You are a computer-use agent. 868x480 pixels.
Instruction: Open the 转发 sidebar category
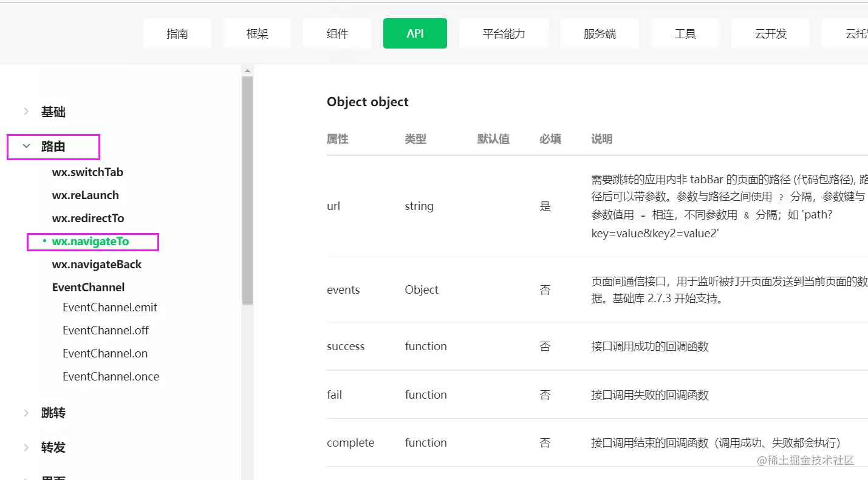(x=53, y=448)
